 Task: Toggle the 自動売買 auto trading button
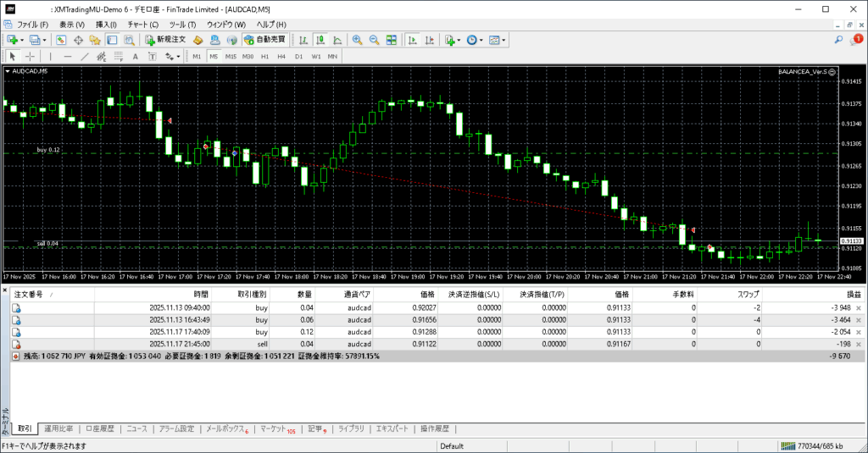[x=264, y=40]
